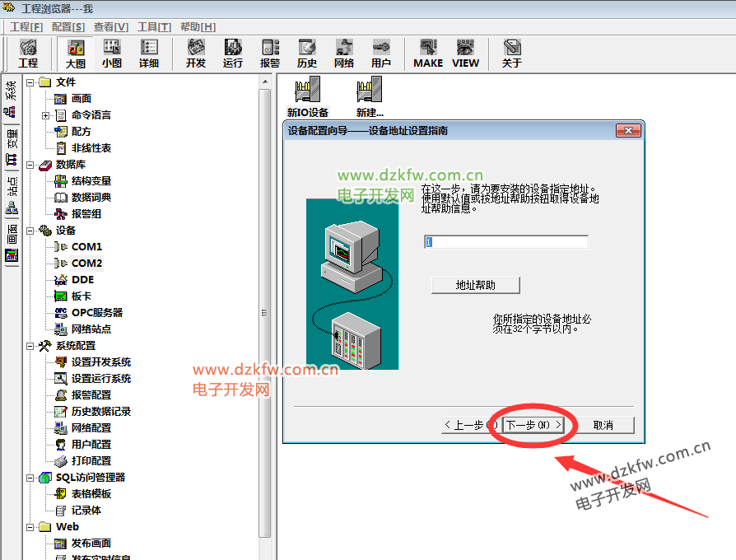This screenshot has height=560, width=736.
Task: Click the VIEW toolbar icon
Action: [465, 53]
